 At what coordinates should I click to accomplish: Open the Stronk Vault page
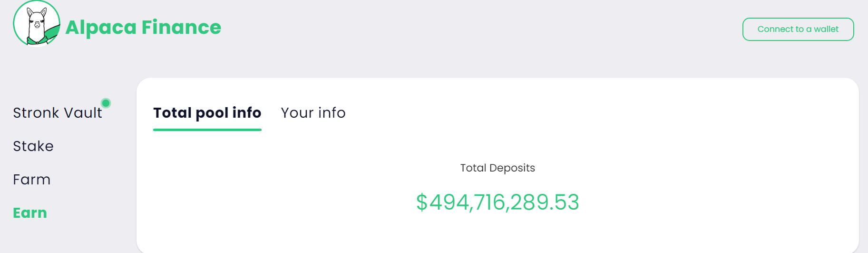click(57, 113)
